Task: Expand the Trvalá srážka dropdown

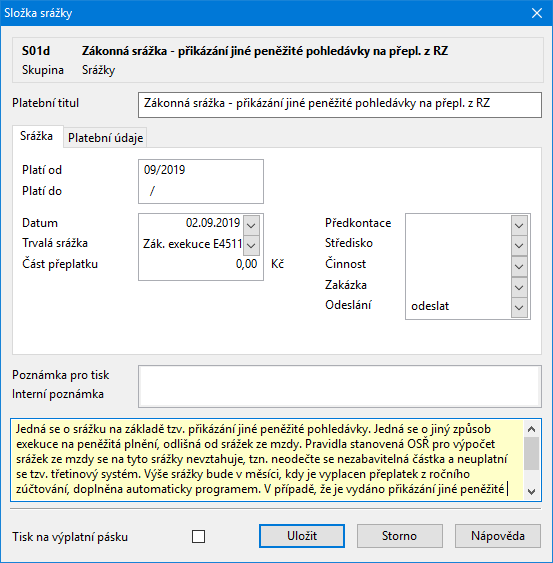Action: [x=251, y=245]
